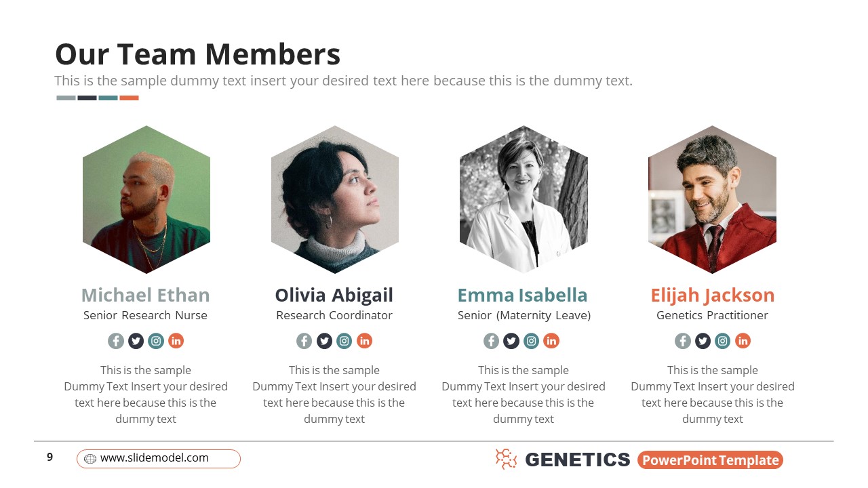Select Emma Isabella's black-and-white photo
Screen dimensions: 868x488
pos(524,199)
